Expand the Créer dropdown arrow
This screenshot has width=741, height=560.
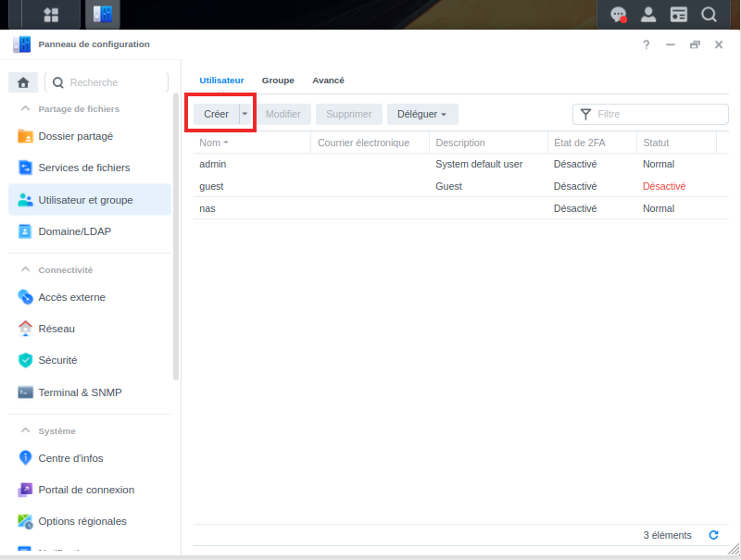point(245,114)
